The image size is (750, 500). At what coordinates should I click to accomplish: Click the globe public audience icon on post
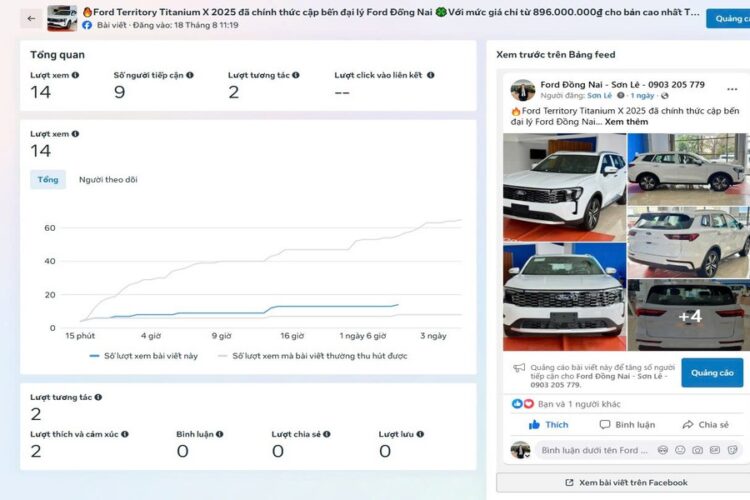pyautogui.click(x=664, y=96)
